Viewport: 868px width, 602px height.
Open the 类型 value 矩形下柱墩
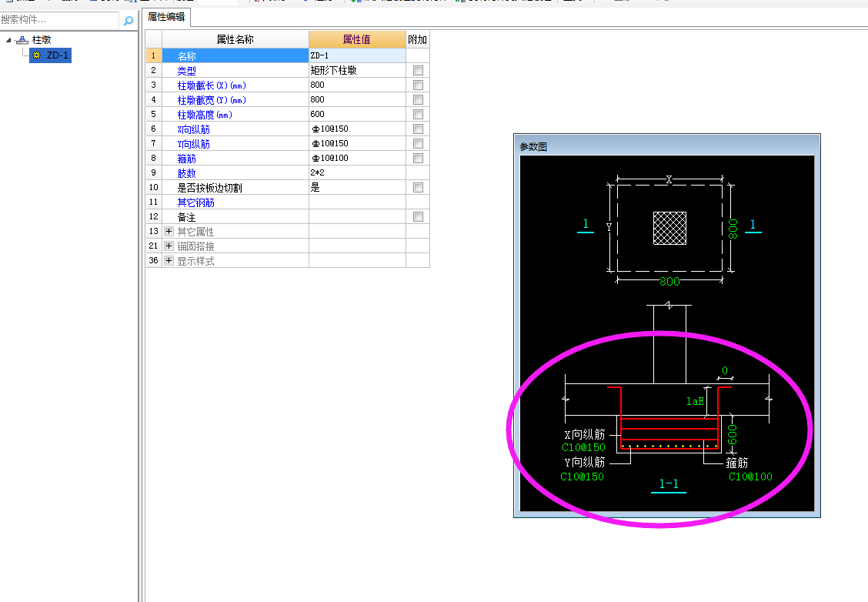[x=357, y=70]
